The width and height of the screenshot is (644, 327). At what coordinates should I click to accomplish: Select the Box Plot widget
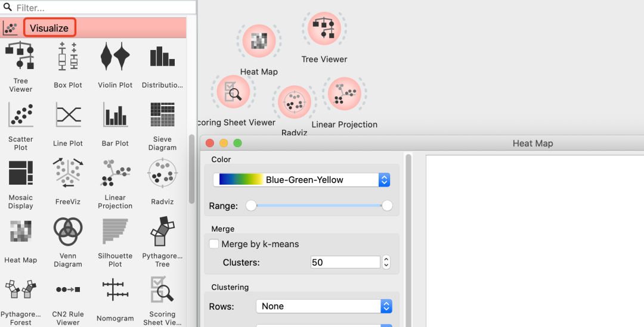pyautogui.click(x=68, y=66)
